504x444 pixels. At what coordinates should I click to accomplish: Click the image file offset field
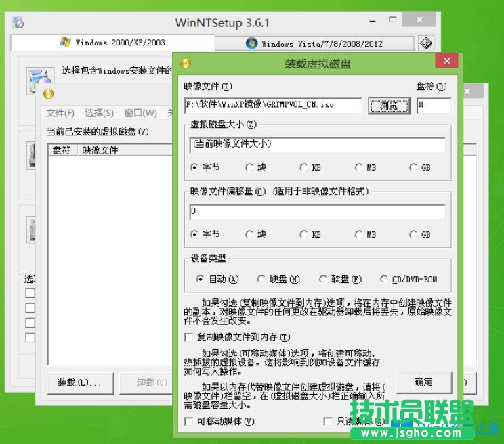[x=318, y=212]
